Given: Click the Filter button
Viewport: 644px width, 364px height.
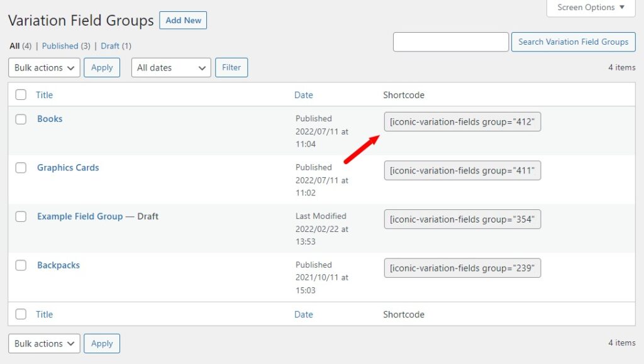Looking at the screenshot, I should (x=231, y=67).
